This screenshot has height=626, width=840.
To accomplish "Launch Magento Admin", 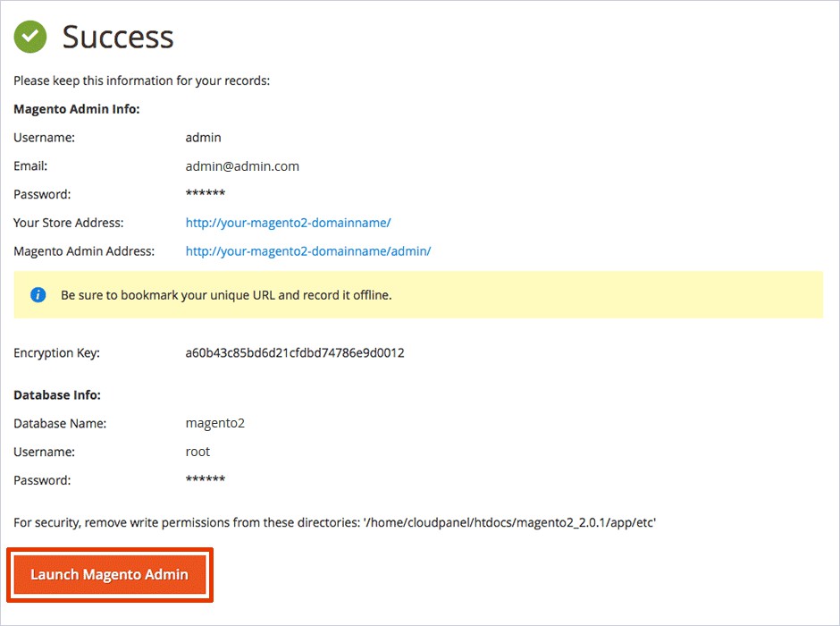I will (x=110, y=574).
